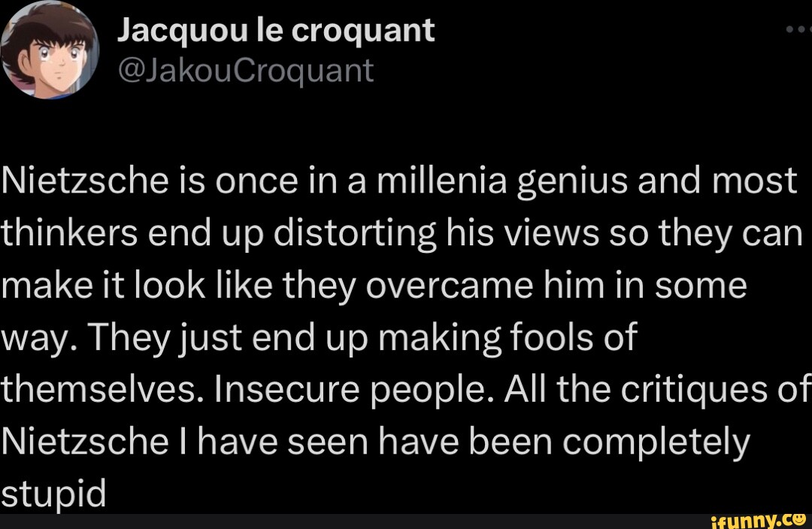Open the three-dot more options menu
This screenshot has width=812, height=529.
796,30
